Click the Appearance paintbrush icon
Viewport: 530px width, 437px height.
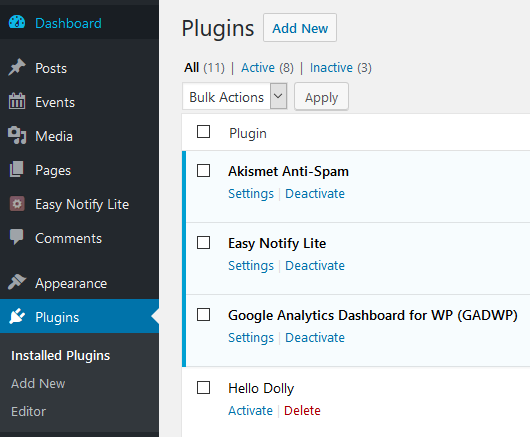coord(17,282)
